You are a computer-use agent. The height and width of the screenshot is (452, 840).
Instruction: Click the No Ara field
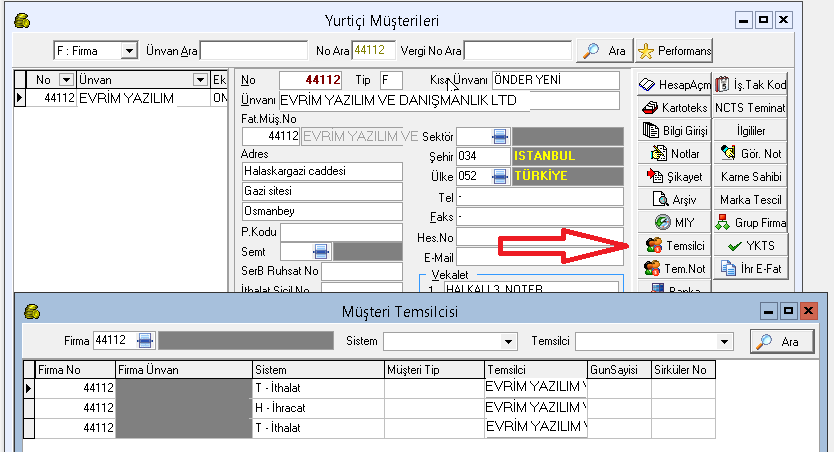tap(373, 50)
